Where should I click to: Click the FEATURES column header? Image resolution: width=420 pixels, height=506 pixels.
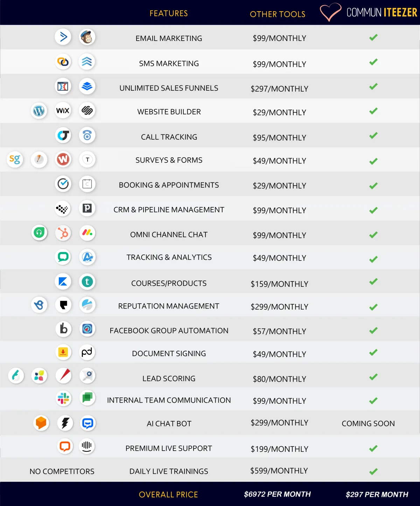pyautogui.click(x=169, y=13)
